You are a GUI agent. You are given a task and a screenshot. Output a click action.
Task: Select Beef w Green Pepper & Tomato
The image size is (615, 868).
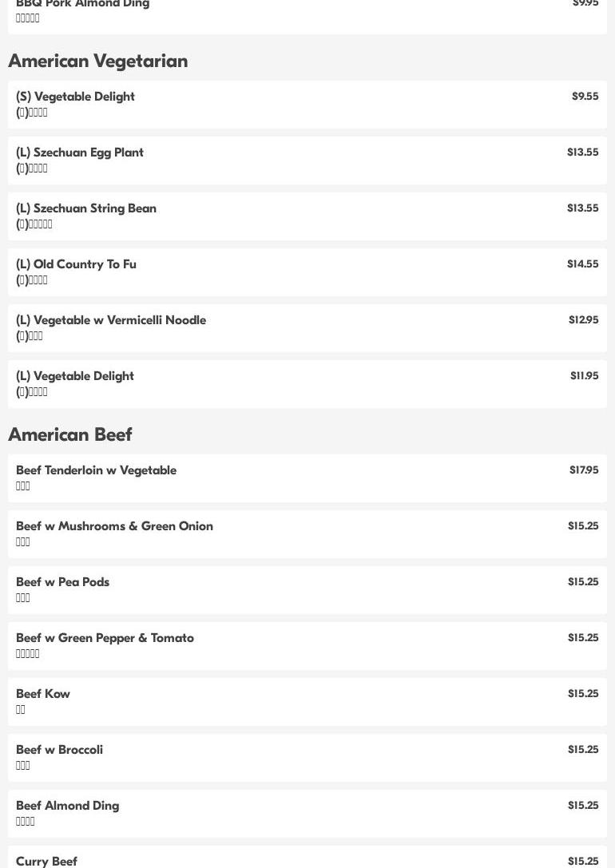[x=307, y=646]
